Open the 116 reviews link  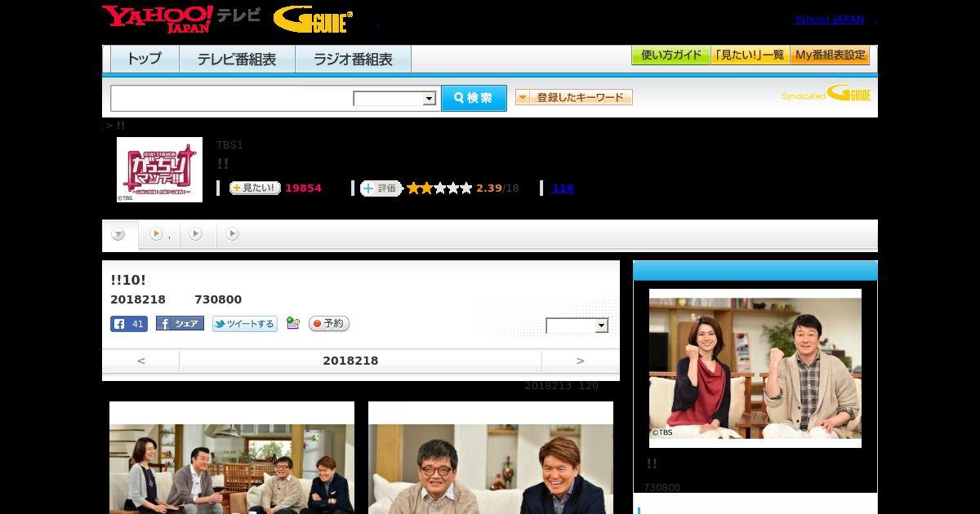[563, 188]
